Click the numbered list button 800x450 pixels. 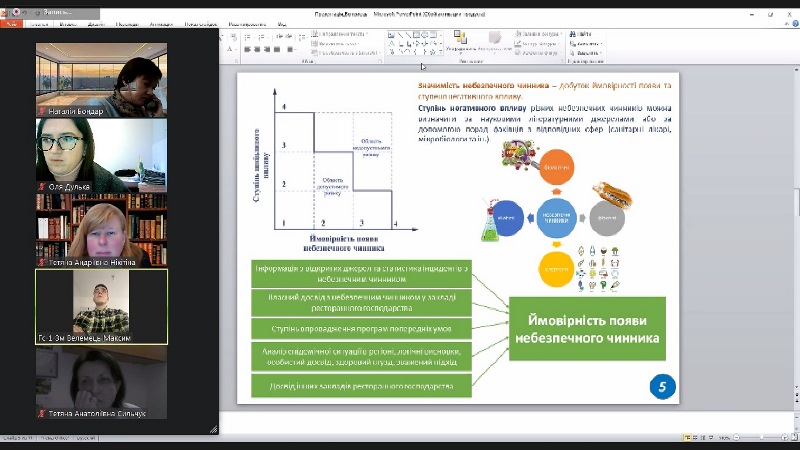click(262, 37)
